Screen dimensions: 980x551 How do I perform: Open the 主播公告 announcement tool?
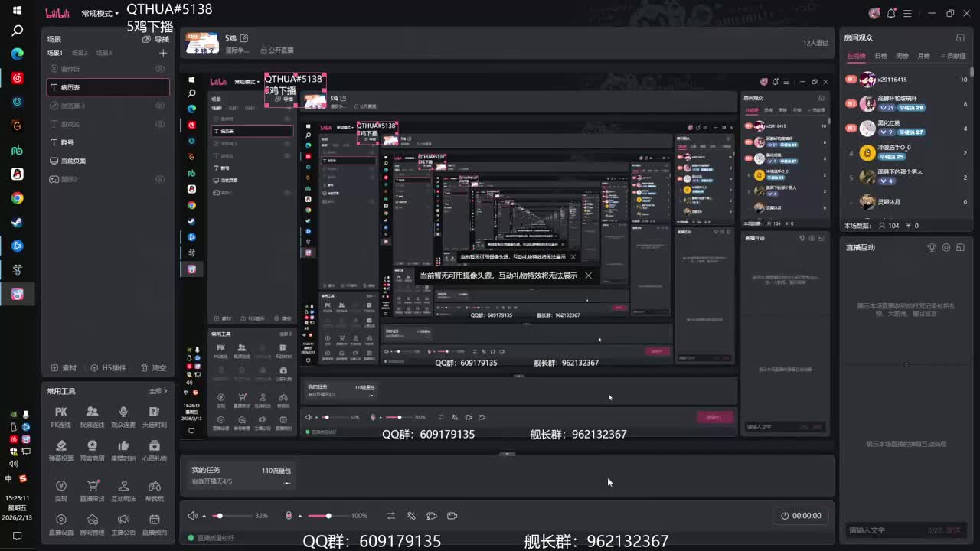123,523
